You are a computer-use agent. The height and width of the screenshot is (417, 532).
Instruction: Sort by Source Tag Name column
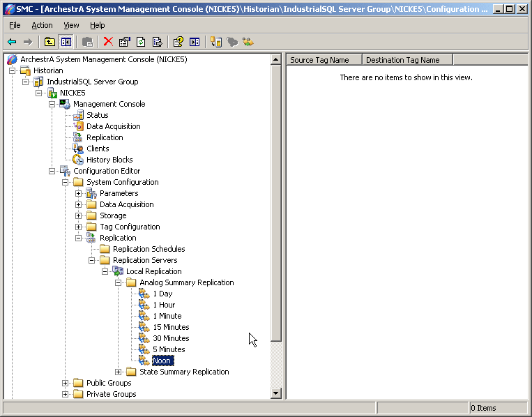click(324, 60)
